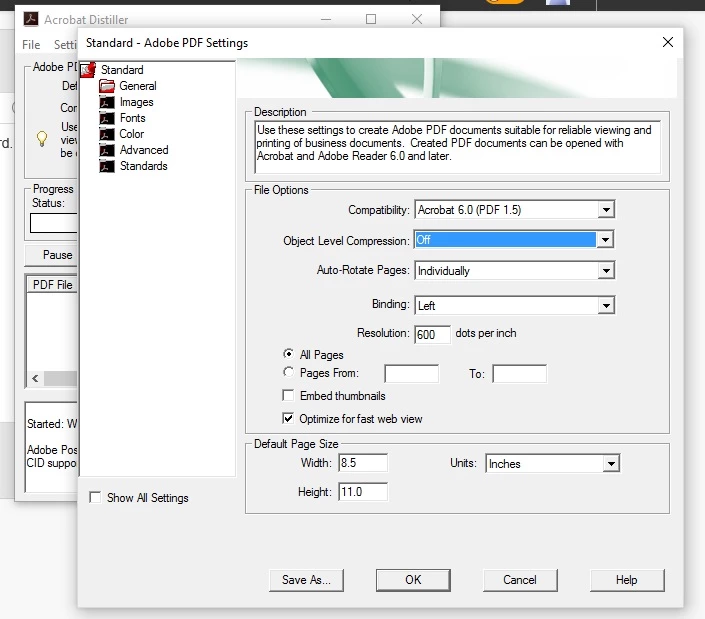This screenshot has width=705, height=619.
Task: Click the Acrobat Distiller title bar app icon
Action: [31, 19]
